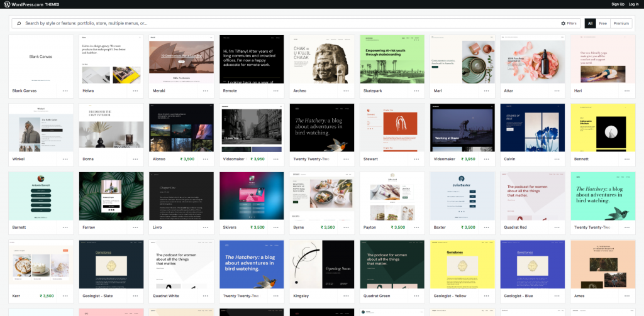Open more options for Kingsley theme

tap(347, 296)
